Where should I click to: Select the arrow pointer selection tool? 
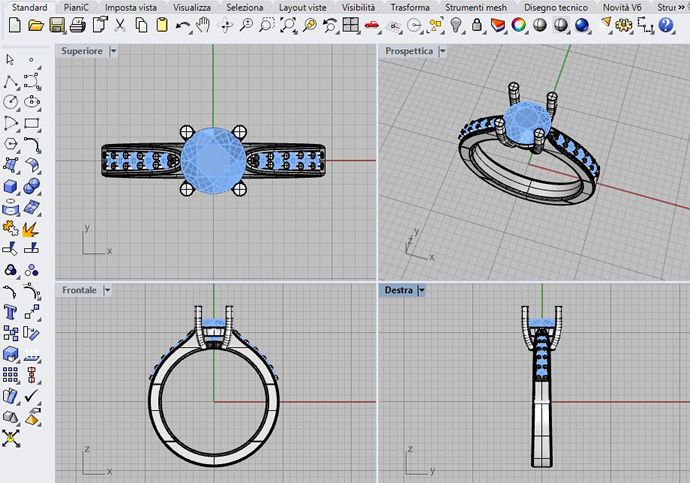11,59
